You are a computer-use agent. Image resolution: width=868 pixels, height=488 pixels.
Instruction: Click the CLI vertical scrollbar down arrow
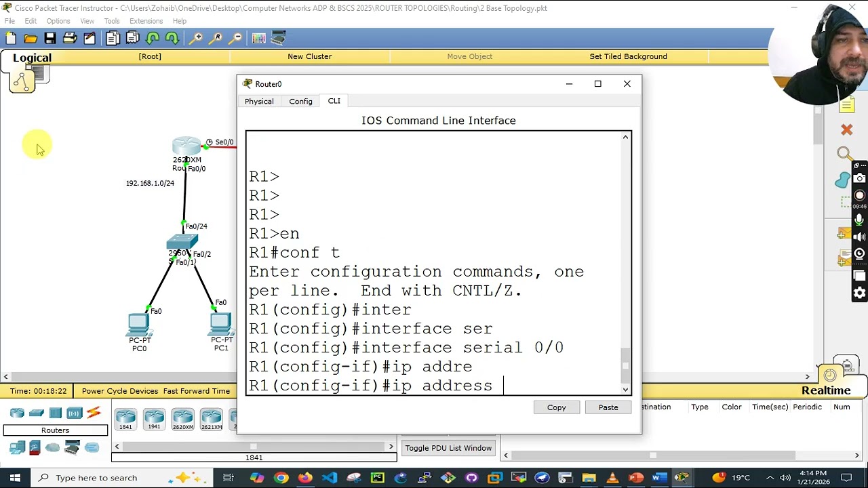625,389
